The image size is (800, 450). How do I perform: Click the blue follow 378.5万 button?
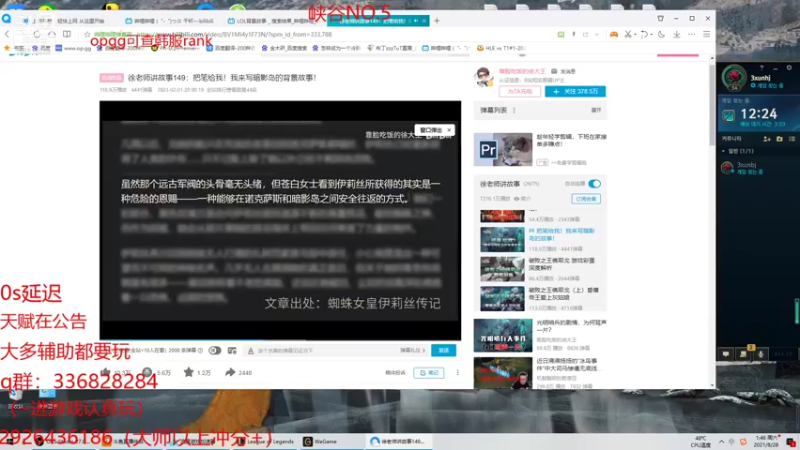(575, 91)
